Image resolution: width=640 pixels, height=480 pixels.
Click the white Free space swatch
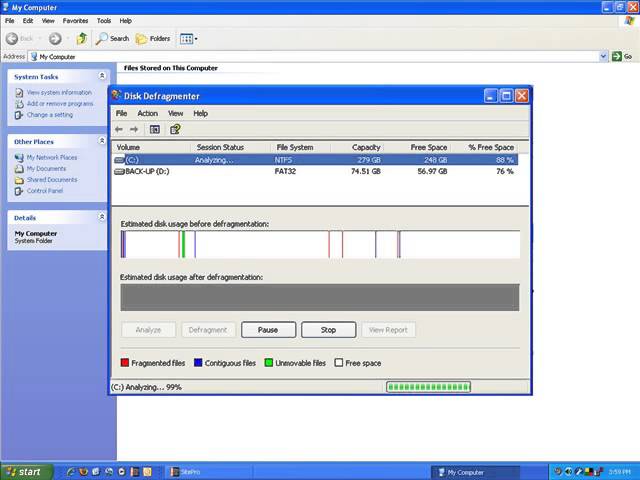click(x=338, y=362)
